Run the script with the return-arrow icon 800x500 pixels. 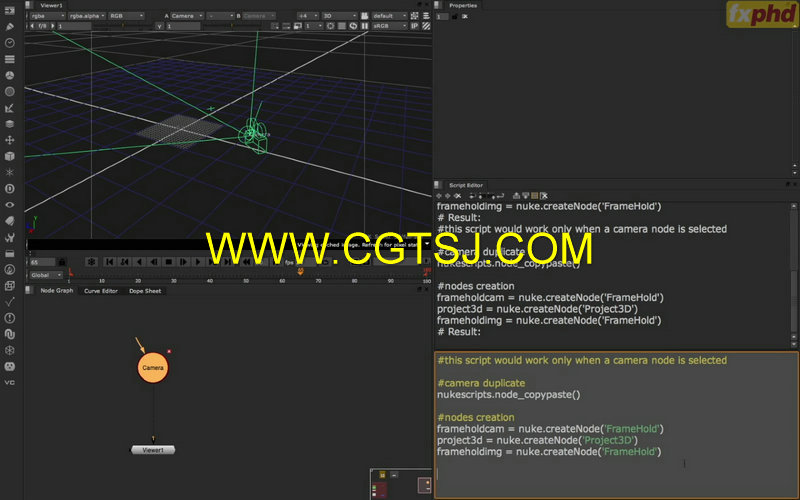[x=501, y=196]
